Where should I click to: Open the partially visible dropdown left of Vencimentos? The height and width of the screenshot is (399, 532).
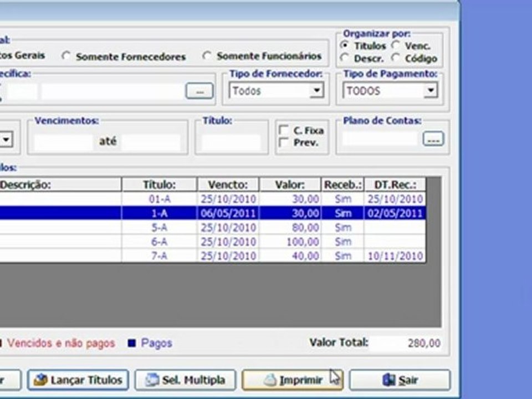pos(6,140)
